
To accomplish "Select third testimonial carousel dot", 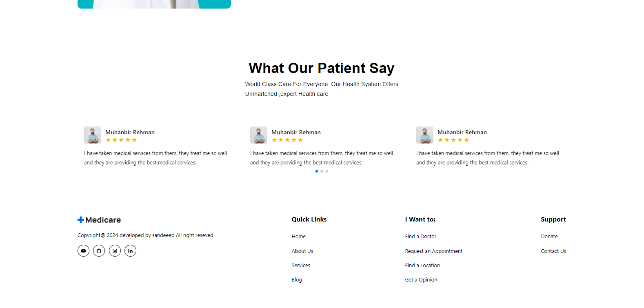I will [x=327, y=171].
